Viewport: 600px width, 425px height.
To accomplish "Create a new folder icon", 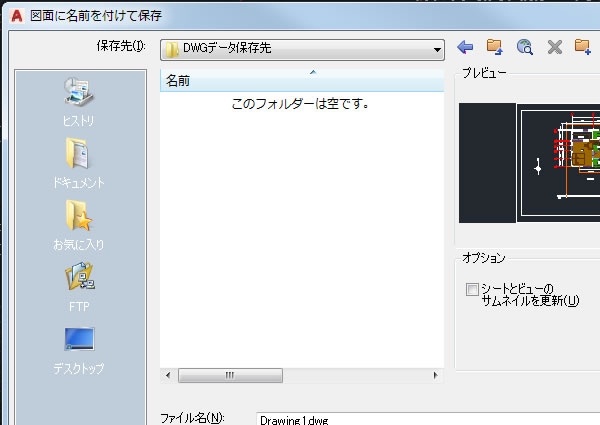I will 583,47.
